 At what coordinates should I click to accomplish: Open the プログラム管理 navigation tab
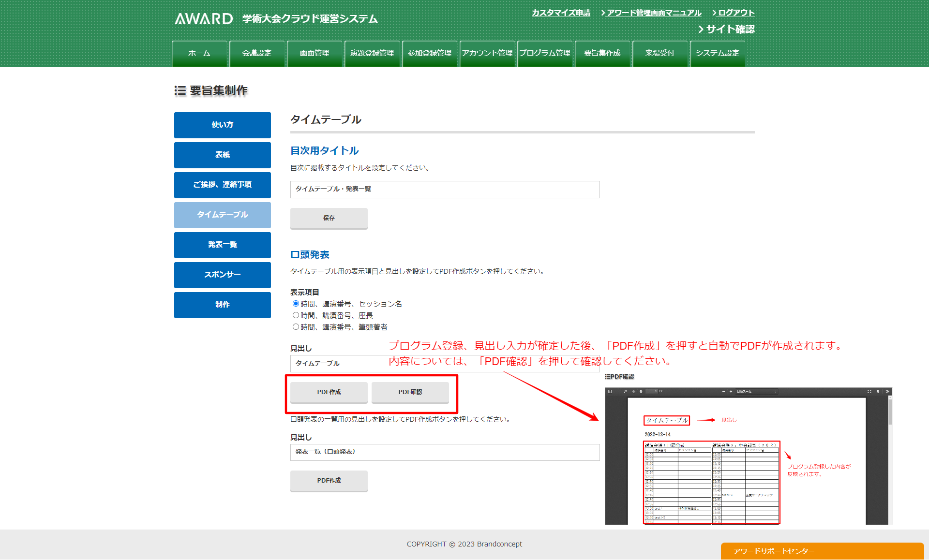pos(545,53)
